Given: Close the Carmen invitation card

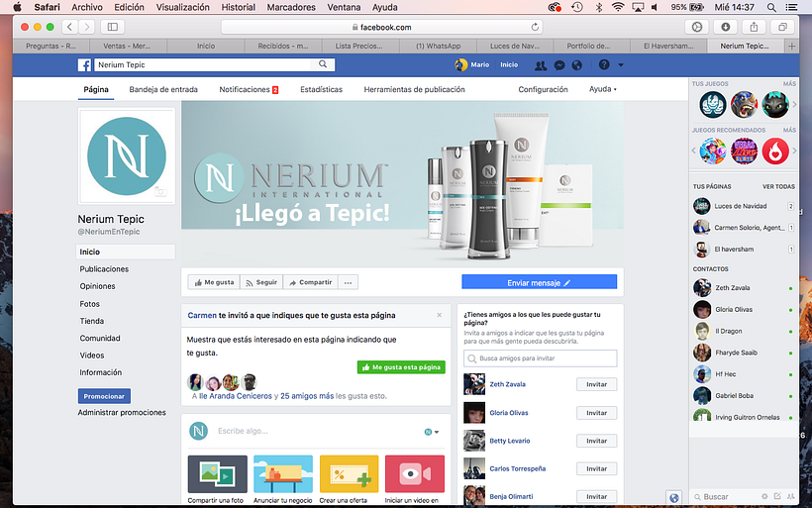Looking at the screenshot, I should point(439,315).
